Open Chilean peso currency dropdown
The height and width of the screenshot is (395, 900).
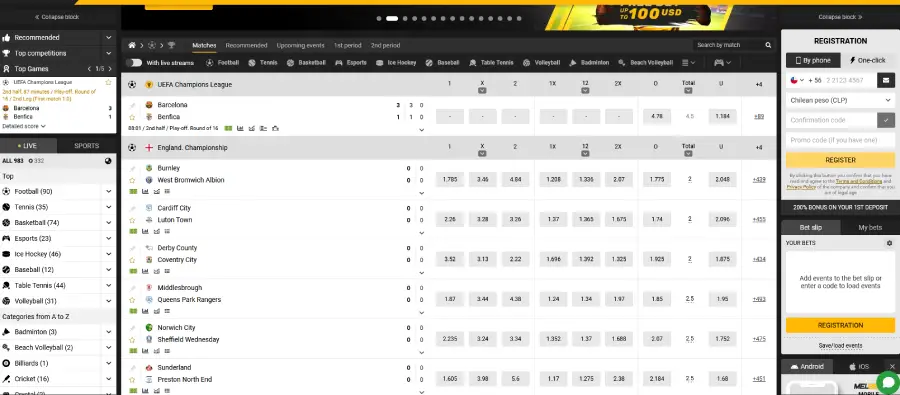tap(840, 100)
